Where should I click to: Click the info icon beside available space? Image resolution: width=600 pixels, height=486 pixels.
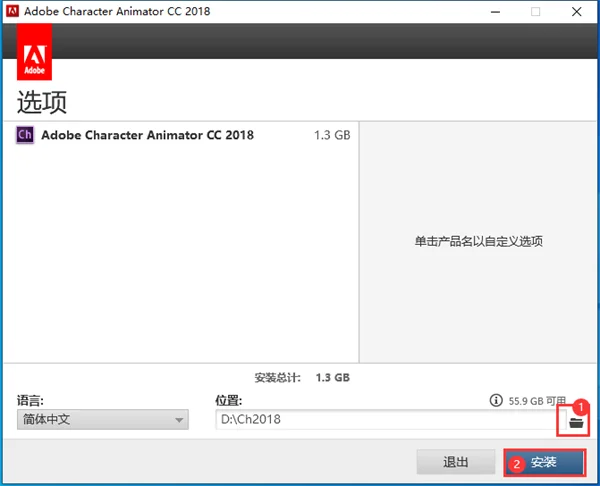pyautogui.click(x=496, y=400)
